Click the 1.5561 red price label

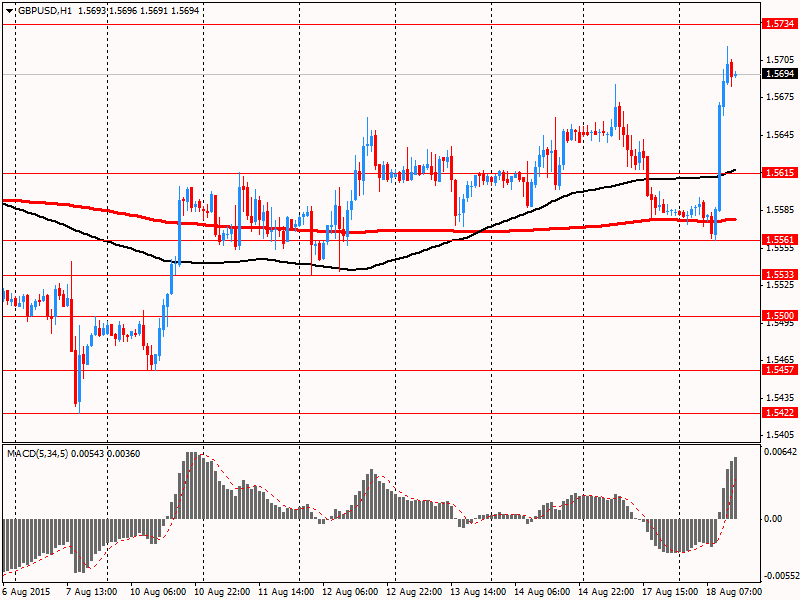coord(778,240)
